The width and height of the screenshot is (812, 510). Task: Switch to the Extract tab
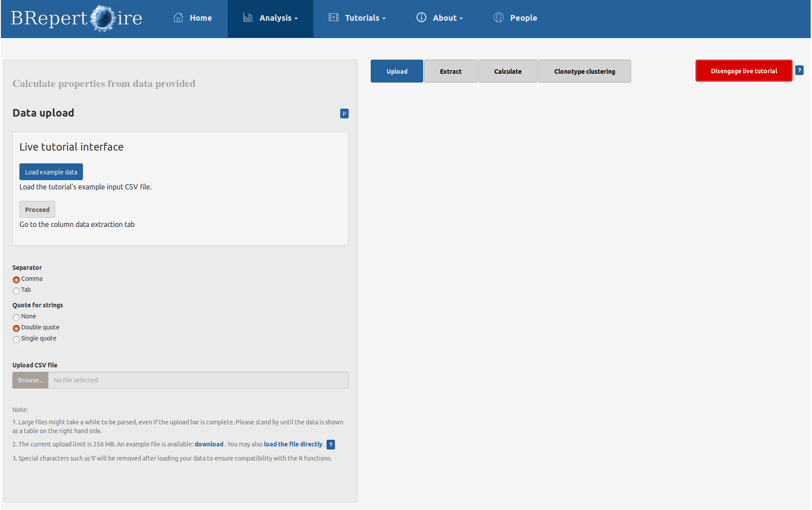pos(451,71)
